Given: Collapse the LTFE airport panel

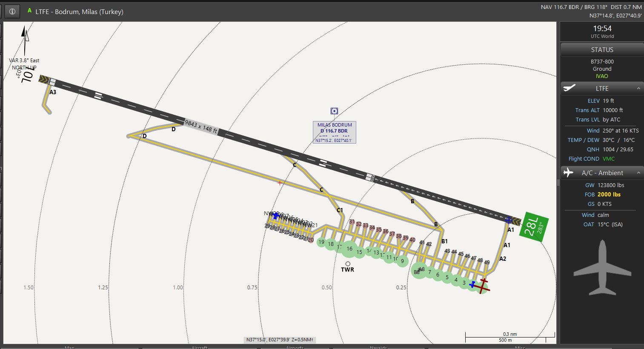Looking at the screenshot, I should pyautogui.click(x=638, y=88).
